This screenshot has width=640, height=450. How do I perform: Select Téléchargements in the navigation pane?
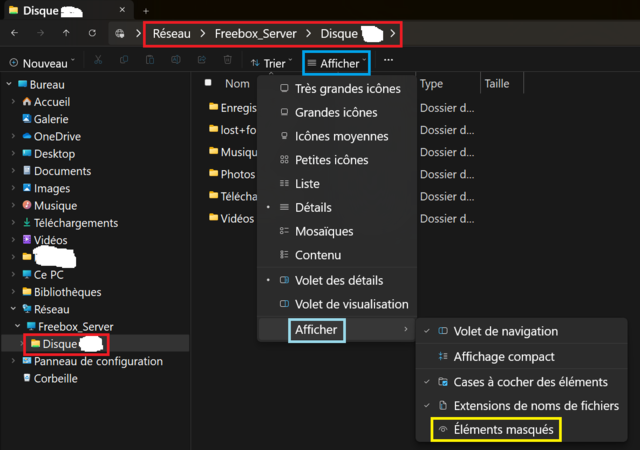tap(70, 223)
